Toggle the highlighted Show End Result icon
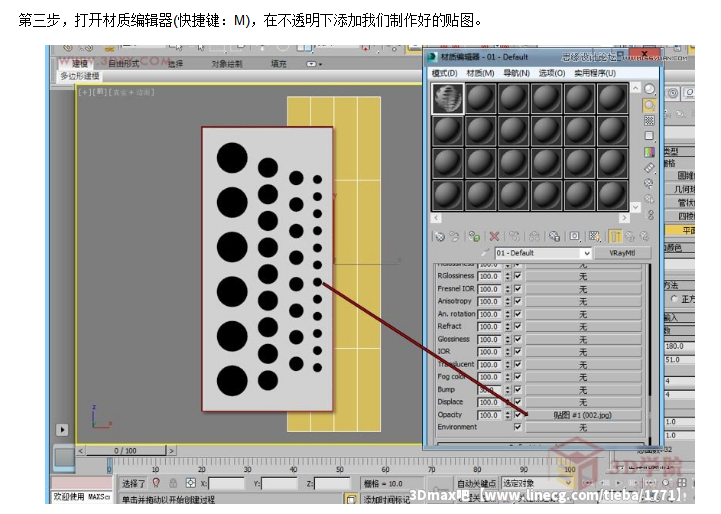Screen dimensions: 721x514 pos(615,236)
